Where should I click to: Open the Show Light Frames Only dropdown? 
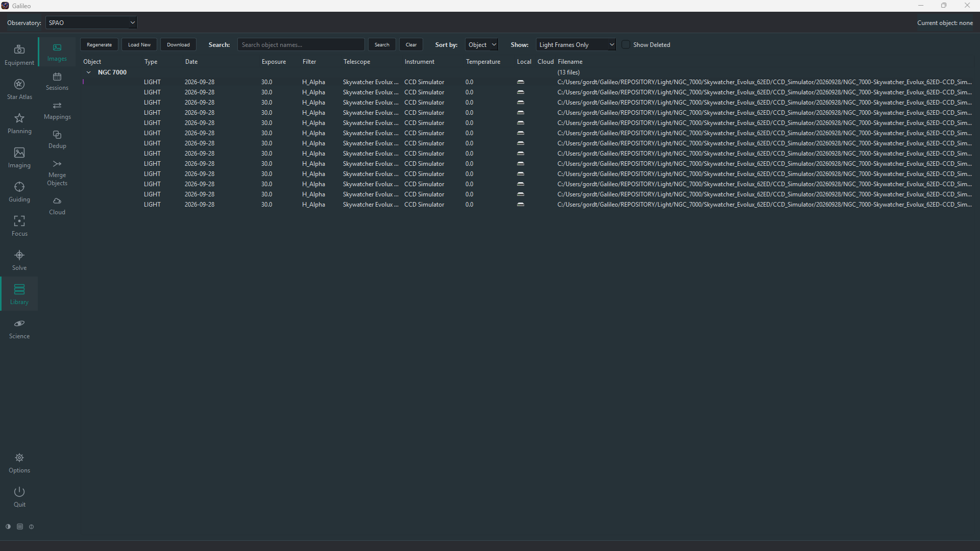pos(576,45)
